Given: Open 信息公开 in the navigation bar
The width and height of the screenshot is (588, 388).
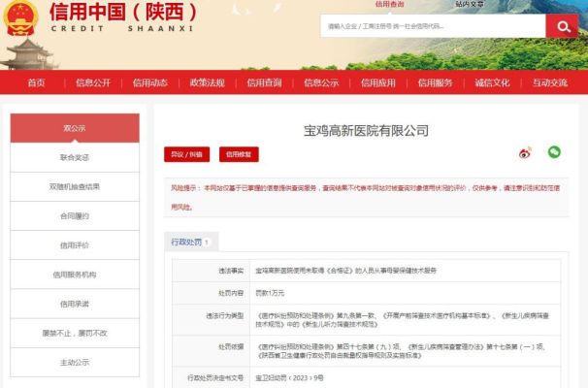Looking at the screenshot, I should click(93, 82).
